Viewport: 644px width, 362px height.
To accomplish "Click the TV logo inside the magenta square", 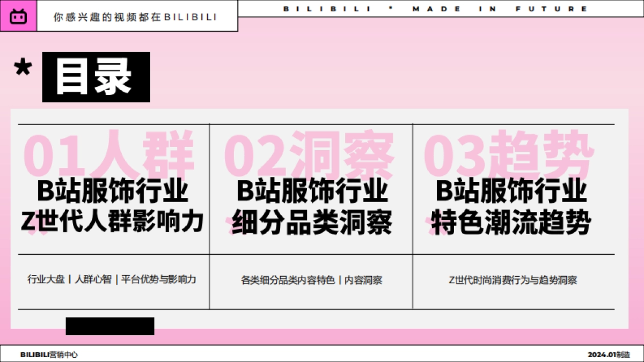I will point(19,14).
